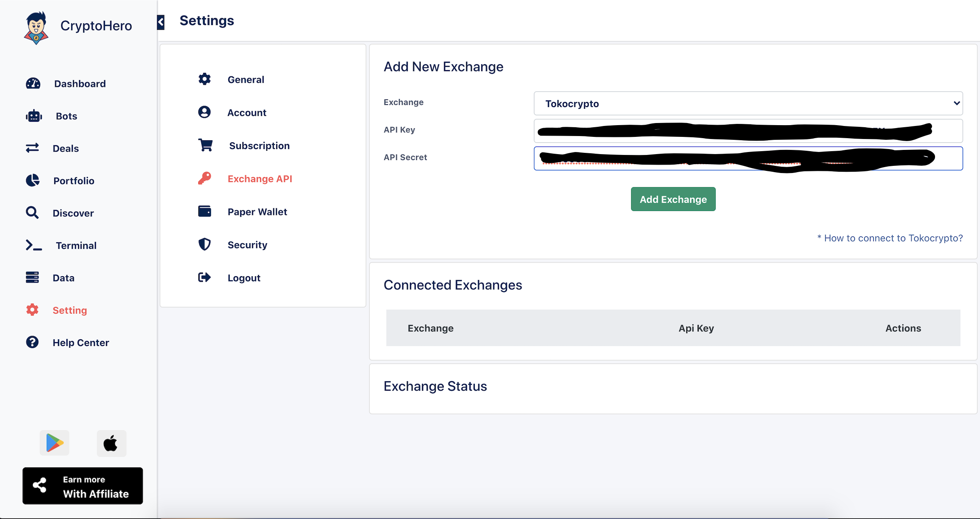980x519 pixels.
Task: Click the Deals swap arrows icon
Action: click(x=32, y=148)
